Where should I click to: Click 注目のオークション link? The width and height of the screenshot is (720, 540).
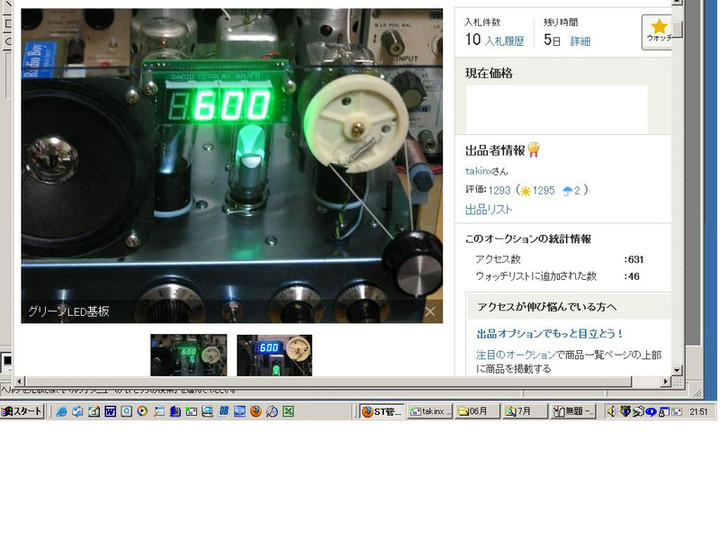click(515, 354)
